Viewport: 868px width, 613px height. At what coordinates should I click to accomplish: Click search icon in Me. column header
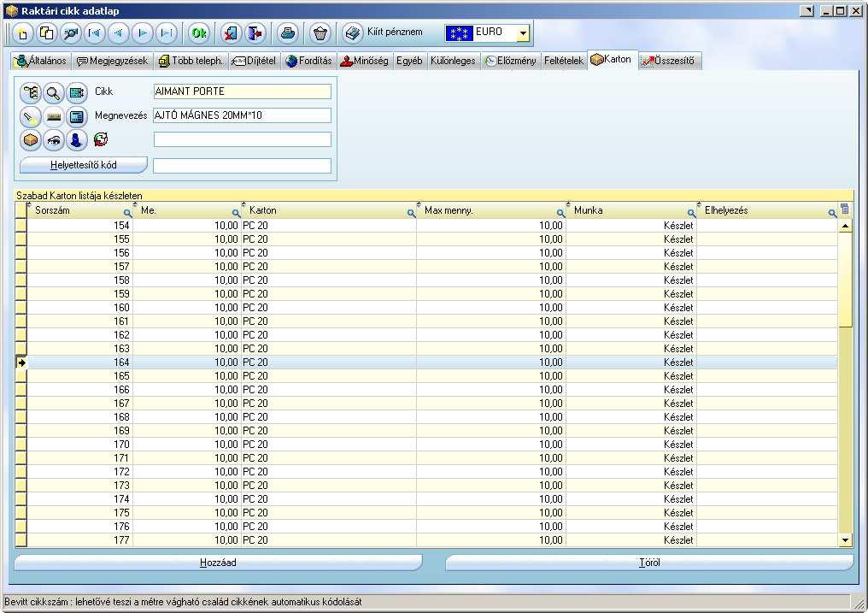(x=236, y=213)
